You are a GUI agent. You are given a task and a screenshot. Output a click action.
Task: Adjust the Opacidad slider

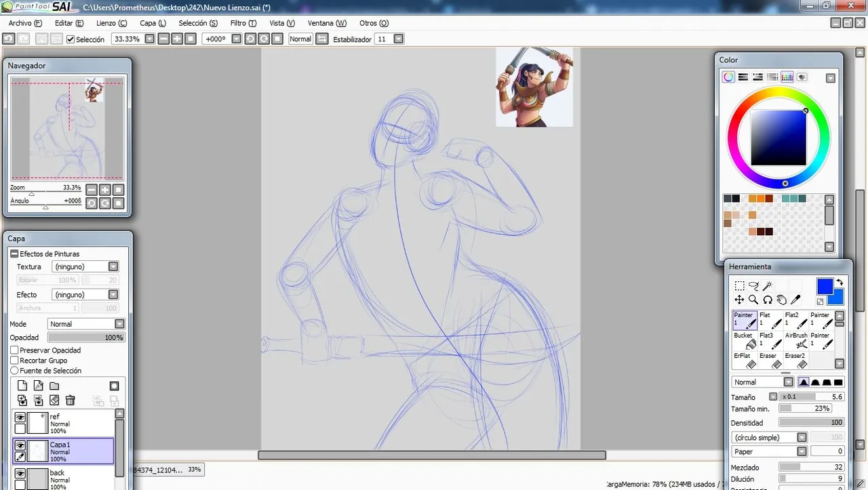point(86,338)
